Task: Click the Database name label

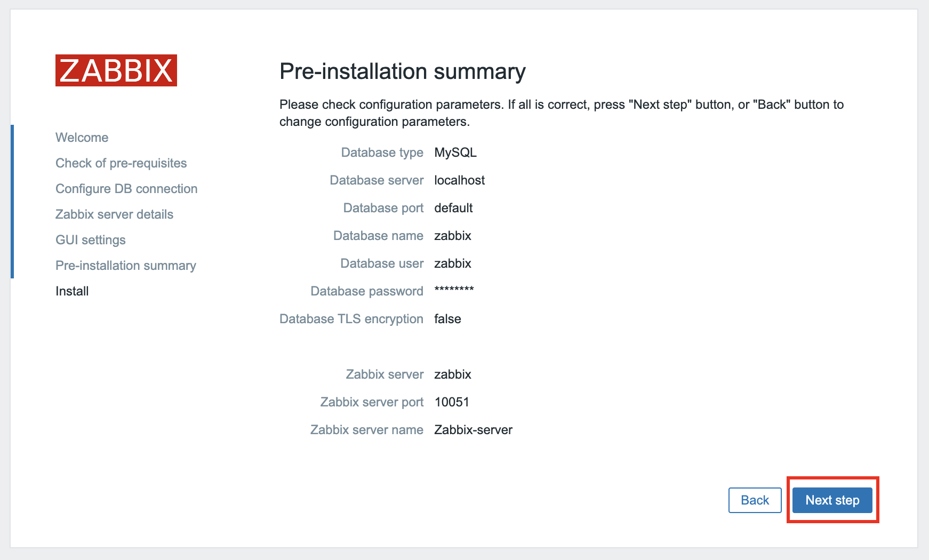Action: click(378, 236)
